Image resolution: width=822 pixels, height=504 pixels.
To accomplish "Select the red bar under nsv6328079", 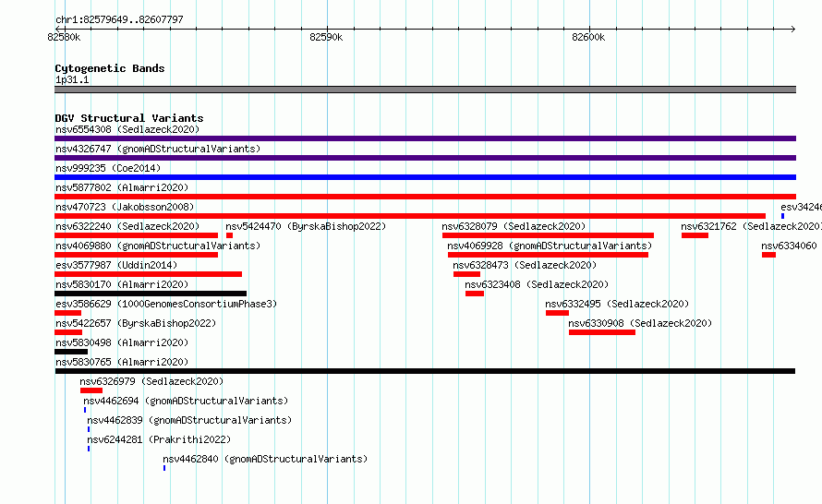I will 548,235.
